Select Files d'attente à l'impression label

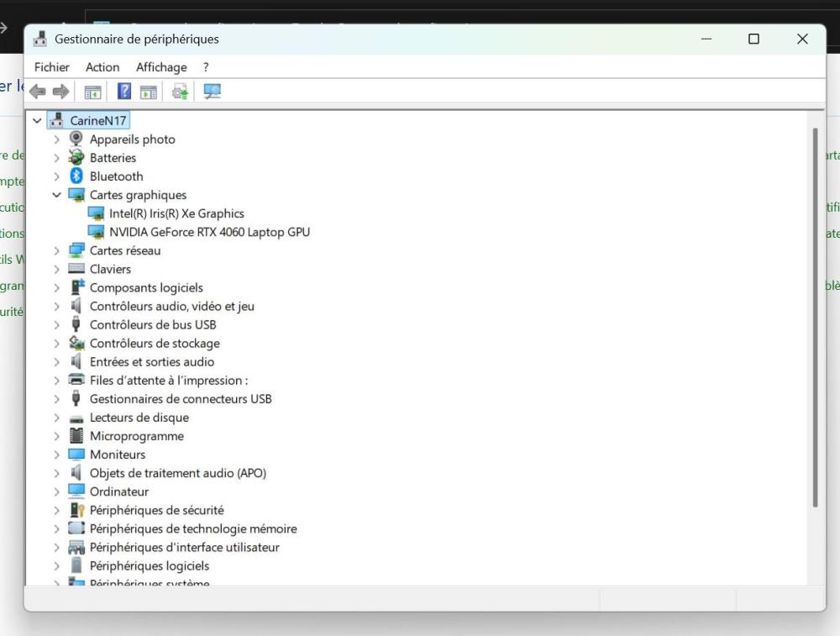pos(170,381)
